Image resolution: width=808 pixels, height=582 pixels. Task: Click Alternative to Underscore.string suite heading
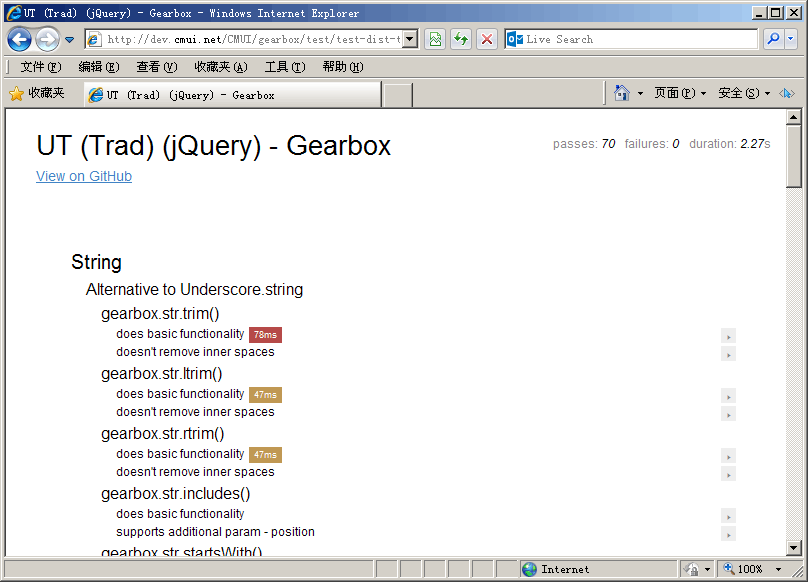click(x=194, y=290)
